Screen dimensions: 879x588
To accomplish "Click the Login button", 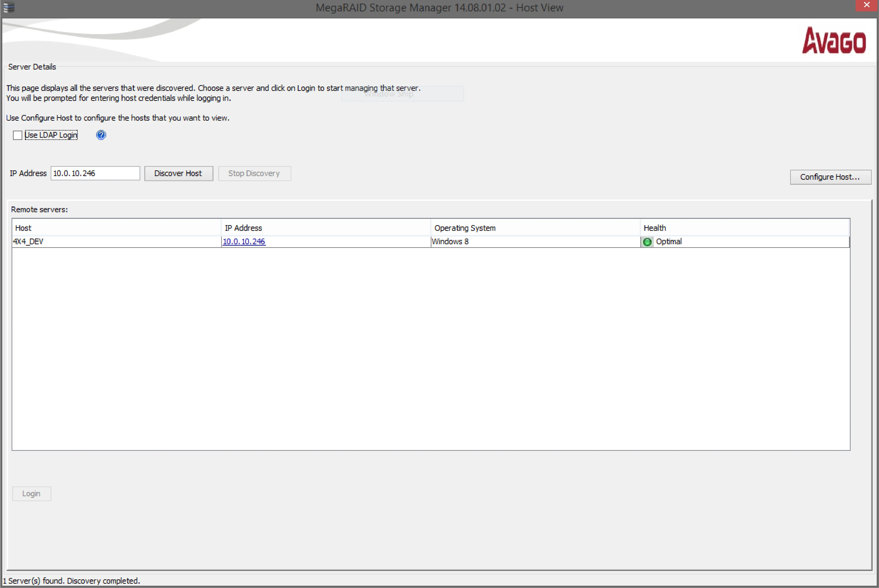I will click(x=31, y=493).
